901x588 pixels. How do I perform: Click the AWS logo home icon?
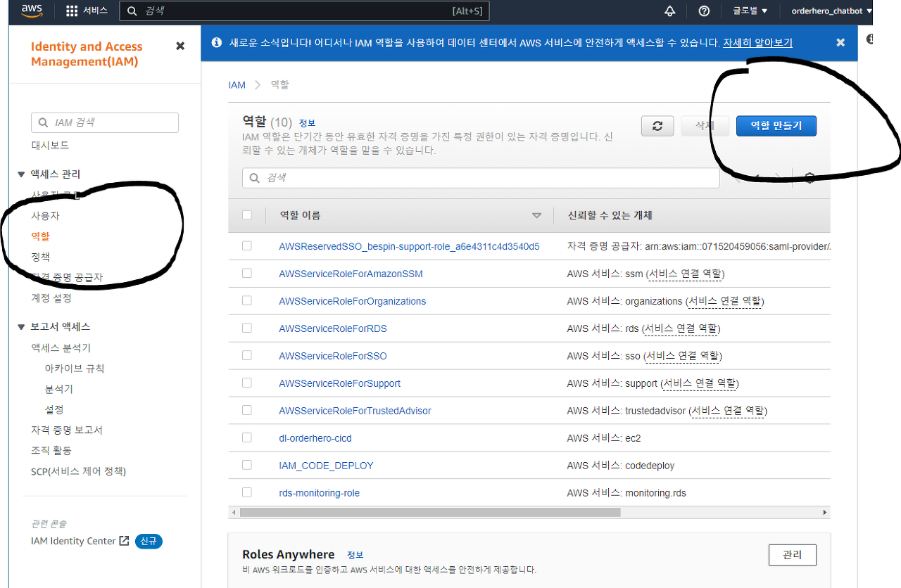pyautogui.click(x=32, y=11)
